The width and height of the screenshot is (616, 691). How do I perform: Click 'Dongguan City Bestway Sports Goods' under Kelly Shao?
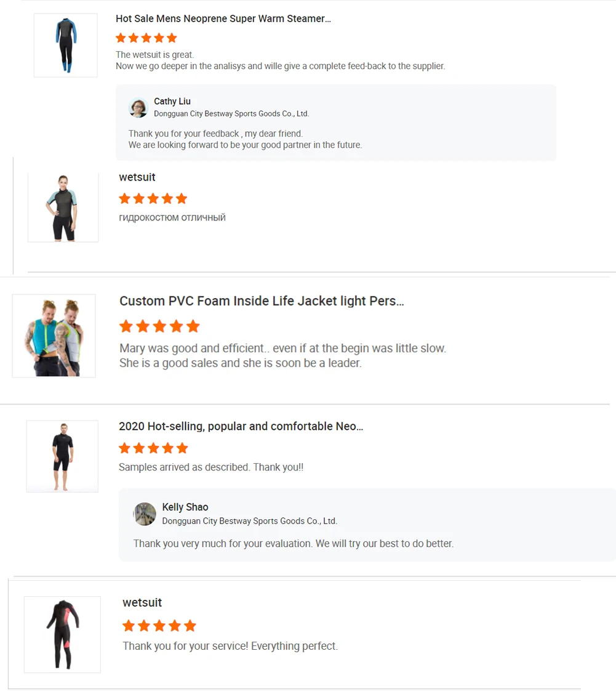(x=249, y=521)
